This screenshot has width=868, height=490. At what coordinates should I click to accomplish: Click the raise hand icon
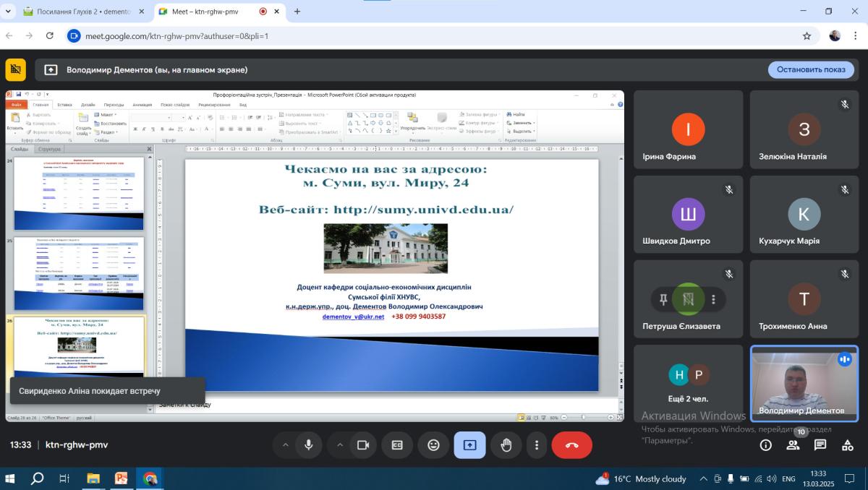click(506, 445)
